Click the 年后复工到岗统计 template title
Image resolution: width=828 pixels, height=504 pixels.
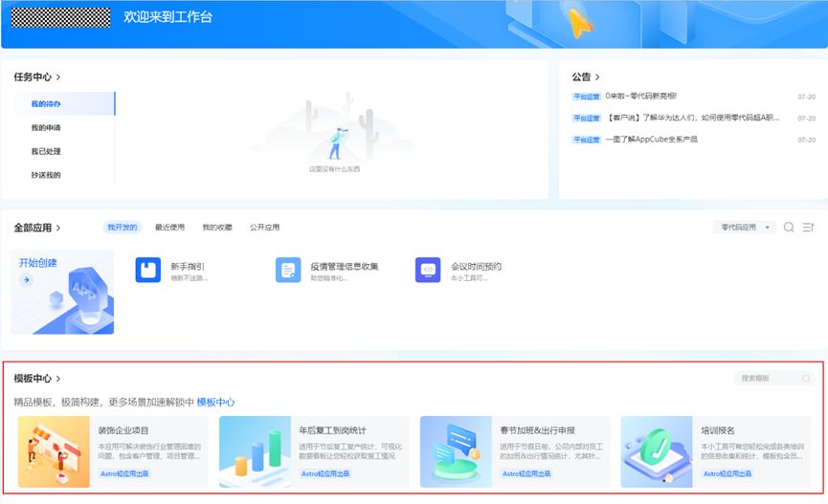click(333, 430)
